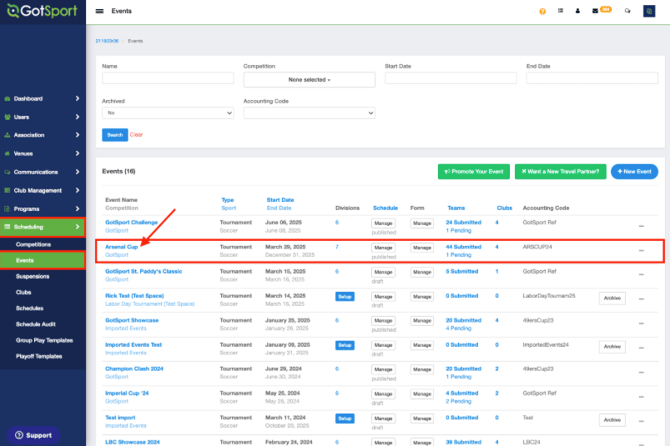Open Schedule Audit in the sidebar
This screenshot has width=670, height=446.
(x=36, y=325)
